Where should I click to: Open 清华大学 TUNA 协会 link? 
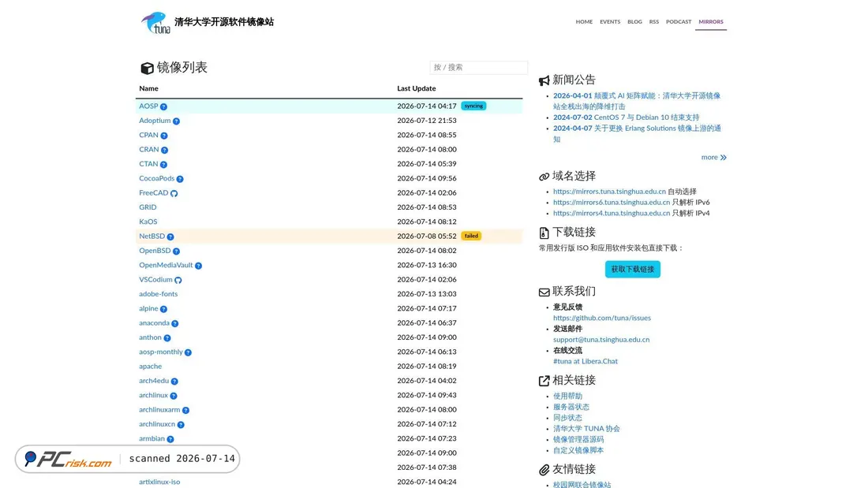(x=586, y=429)
